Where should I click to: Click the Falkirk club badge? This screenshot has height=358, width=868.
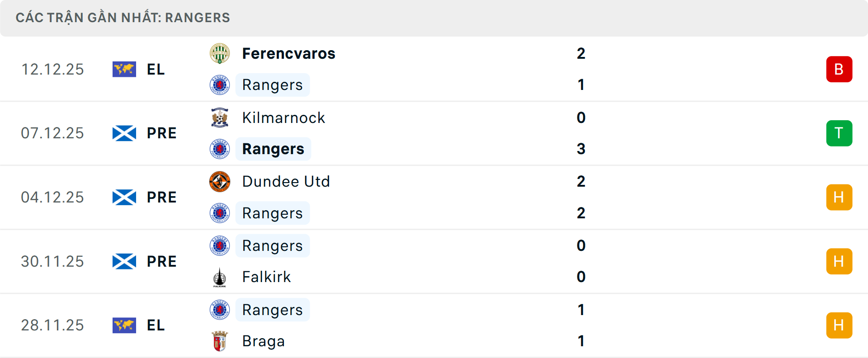coord(220,277)
